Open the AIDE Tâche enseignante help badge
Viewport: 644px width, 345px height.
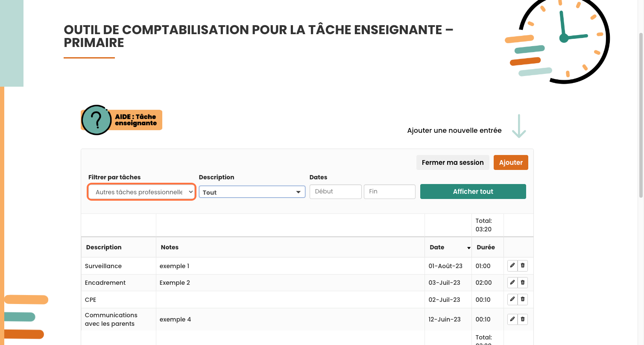point(121,120)
